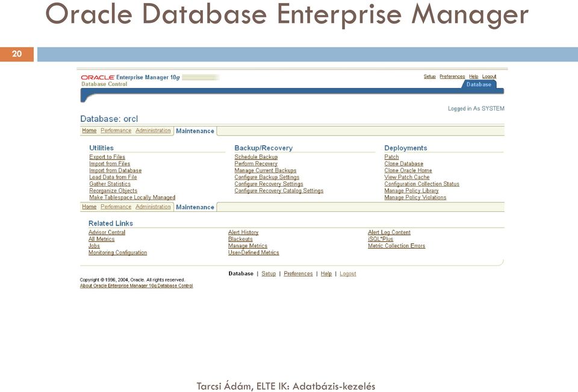Launch iSQL*Plus from Related Links
Screen dimensions: 578x392
click(381, 239)
